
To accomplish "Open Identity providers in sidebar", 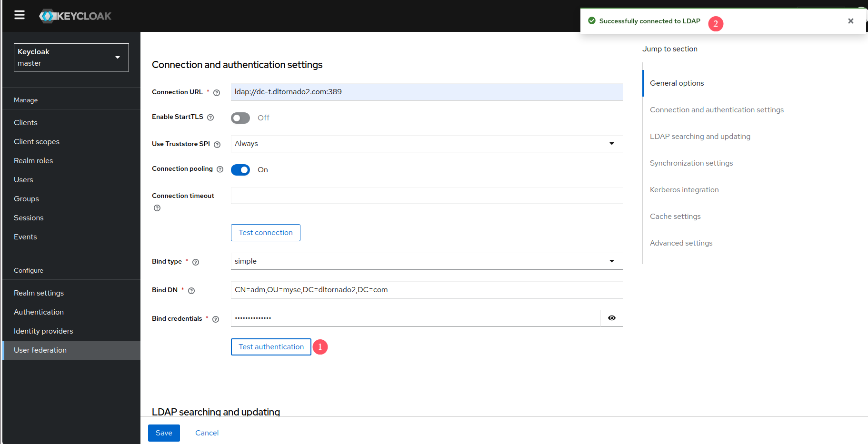I will point(43,331).
